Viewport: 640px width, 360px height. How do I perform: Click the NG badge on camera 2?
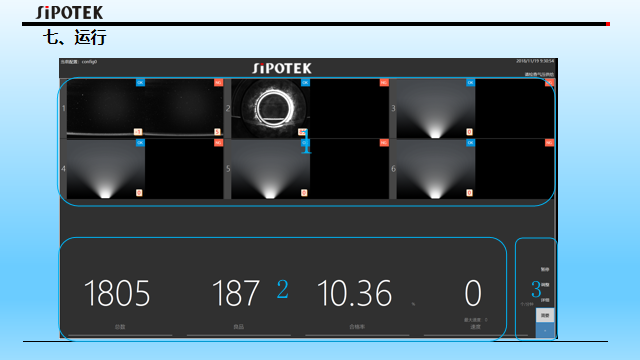coord(384,82)
